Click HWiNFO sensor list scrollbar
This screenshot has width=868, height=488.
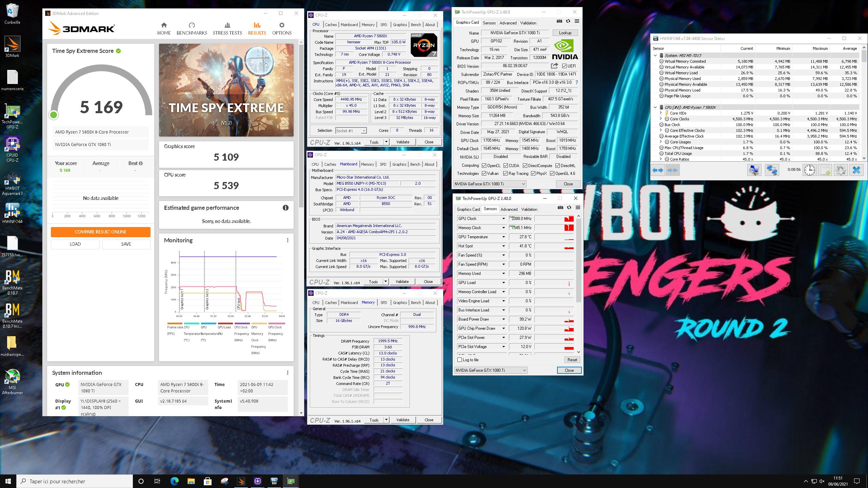(864, 56)
